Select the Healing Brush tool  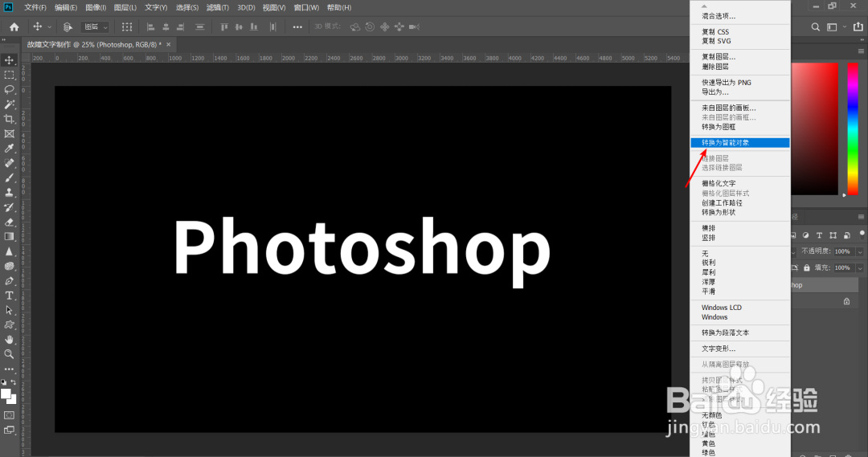point(10,163)
